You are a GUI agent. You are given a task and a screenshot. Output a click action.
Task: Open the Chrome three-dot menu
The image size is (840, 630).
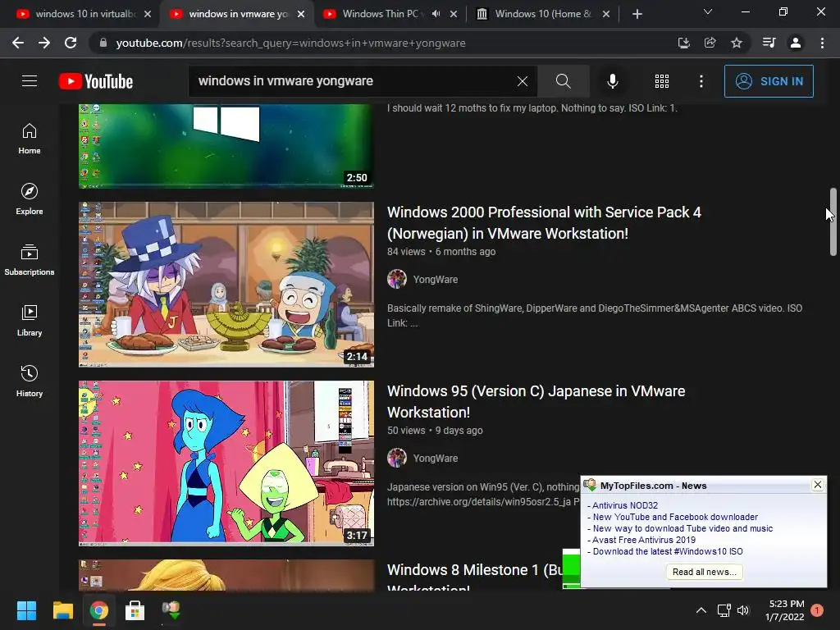822,43
